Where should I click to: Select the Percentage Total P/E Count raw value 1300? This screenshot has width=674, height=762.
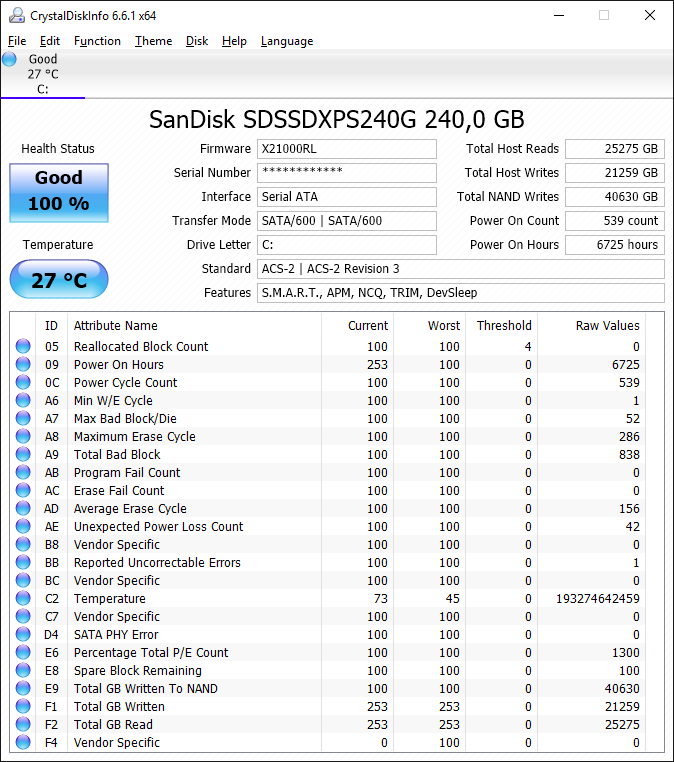click(x=626, y=653)
